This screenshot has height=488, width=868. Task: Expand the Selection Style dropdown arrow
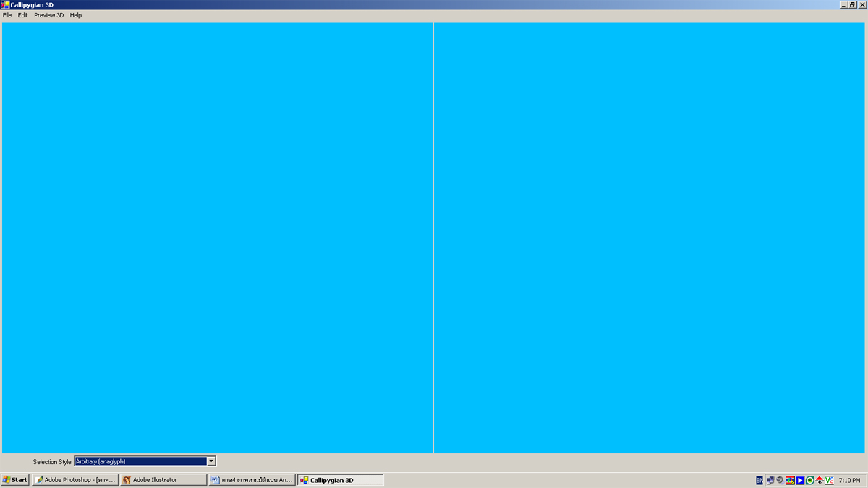click(x=211, y=461)
